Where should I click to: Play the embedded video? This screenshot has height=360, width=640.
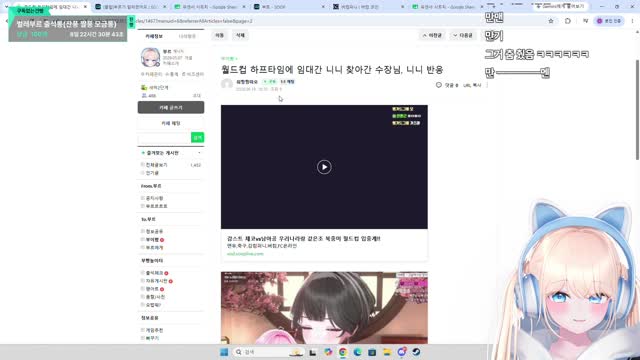tap(324, 167)
